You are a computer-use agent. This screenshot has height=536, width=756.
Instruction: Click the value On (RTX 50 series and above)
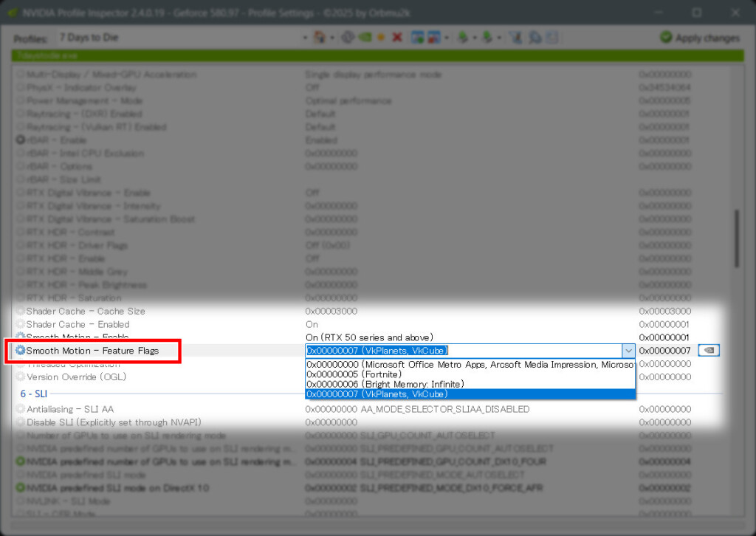tap(369, 337)
